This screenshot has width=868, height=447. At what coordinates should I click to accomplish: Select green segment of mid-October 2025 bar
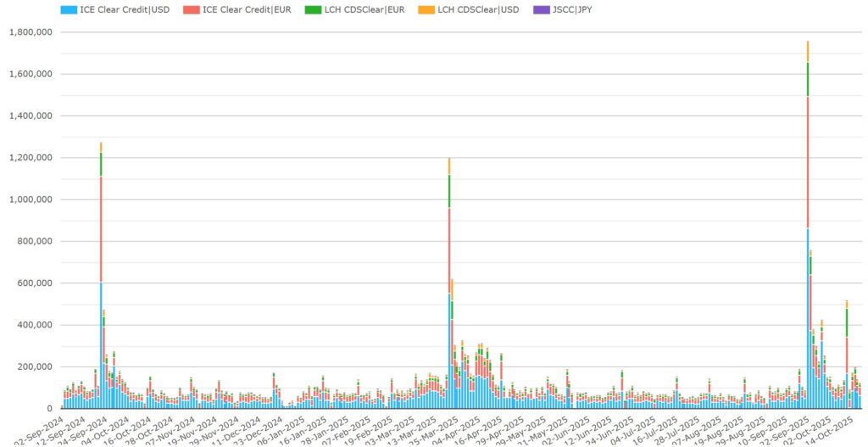click(x=846, y=322)
